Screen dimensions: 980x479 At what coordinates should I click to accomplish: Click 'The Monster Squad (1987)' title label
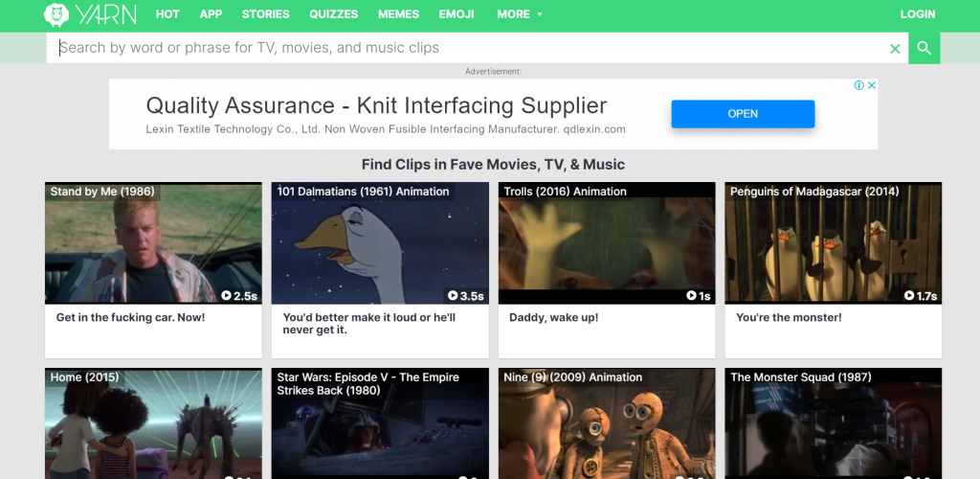801,377
